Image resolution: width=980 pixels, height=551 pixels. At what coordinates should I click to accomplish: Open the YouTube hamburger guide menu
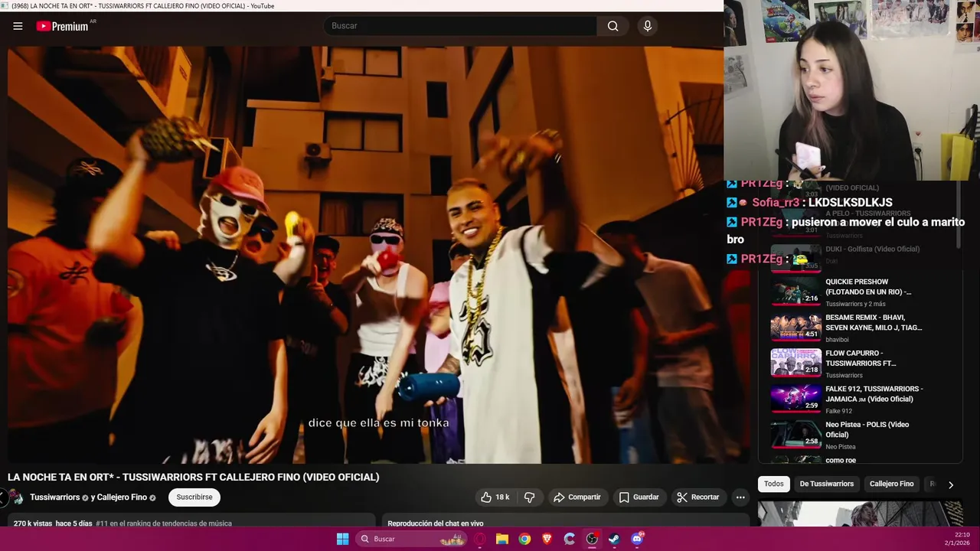coord(18,26)
